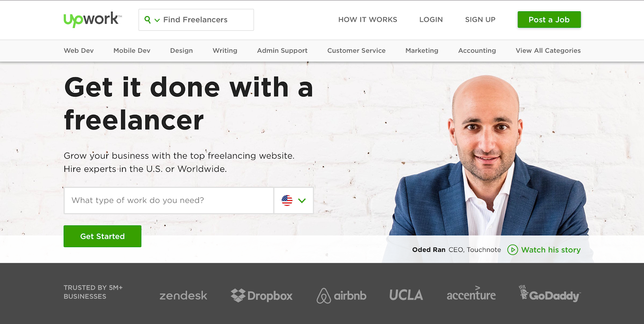This screenshot has width=644, height=324.
Task: Expand the country selector chevron
Action: point(302,200)
